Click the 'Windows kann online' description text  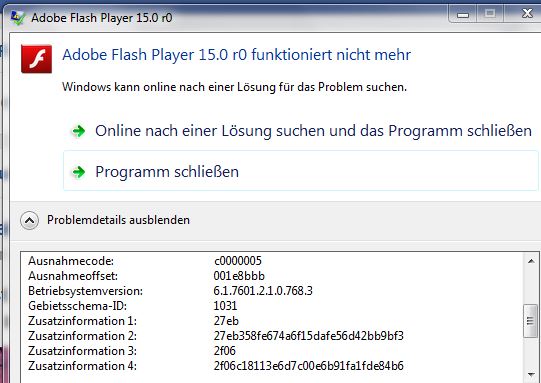(234, 87)
